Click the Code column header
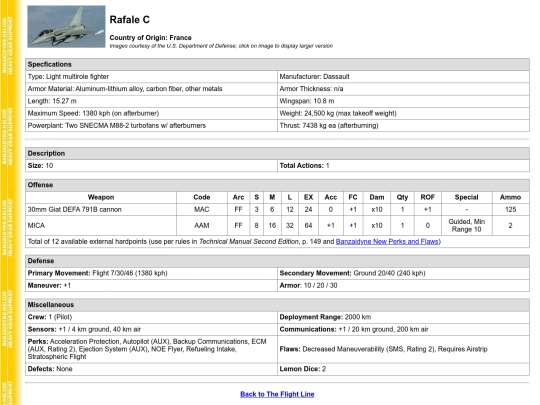Viewport: 540px width, 405px height. (202, 197)
